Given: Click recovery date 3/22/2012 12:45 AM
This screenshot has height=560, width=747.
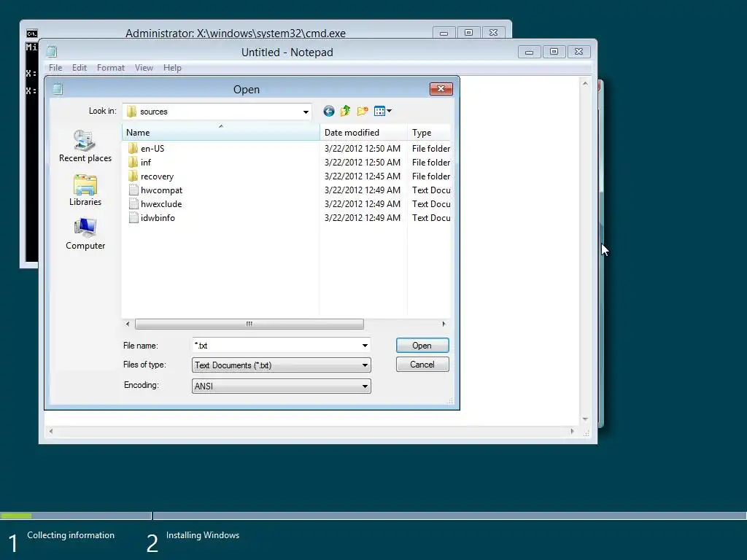Looking at the screenshot, I should point(363,176).
